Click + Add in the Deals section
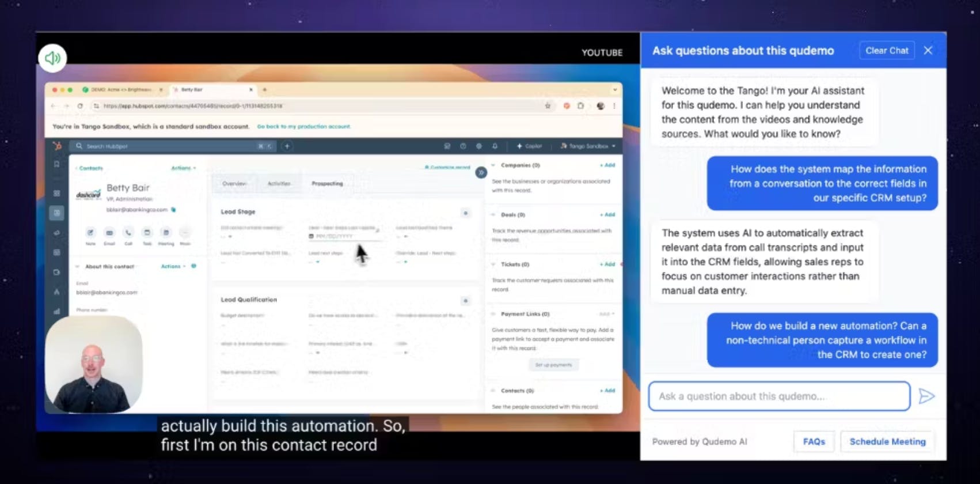 coord(607,215)
